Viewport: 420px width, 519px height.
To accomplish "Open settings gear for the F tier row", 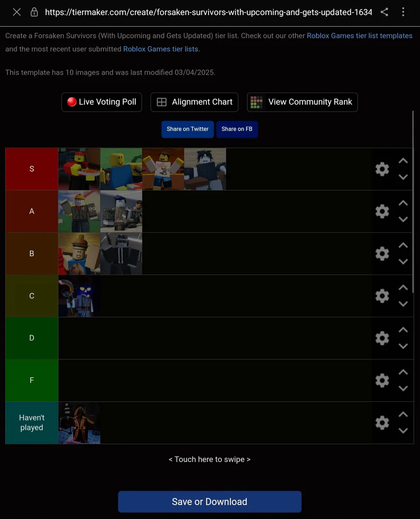I will pos(382,380).
